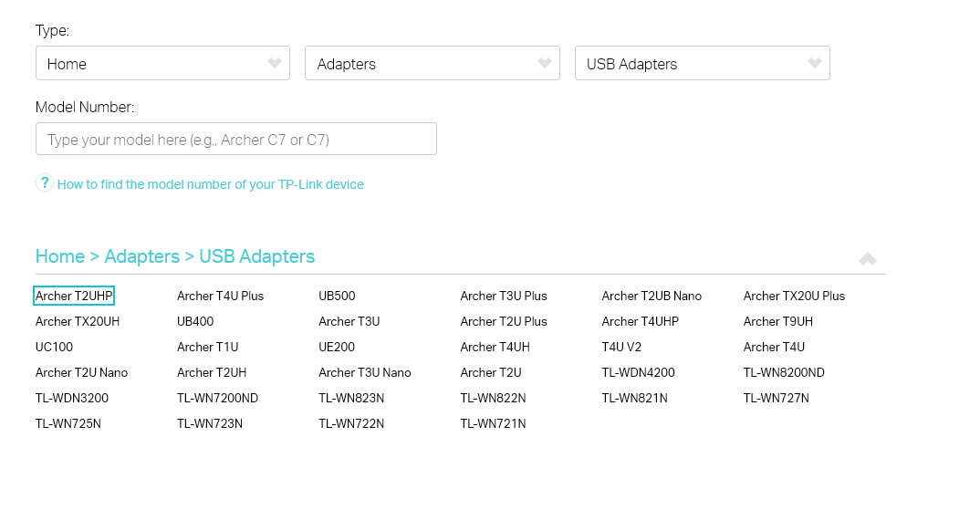The width and height of the screenshot is (980, 510).
Task: Select the Archer TX20U Plus model
Action: [794, 296]
